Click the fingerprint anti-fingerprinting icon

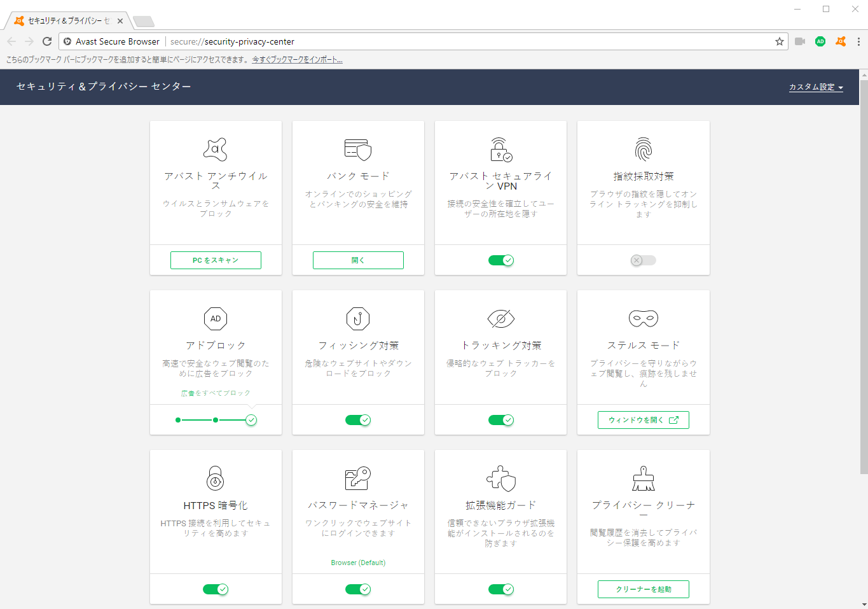coord(644,150)
